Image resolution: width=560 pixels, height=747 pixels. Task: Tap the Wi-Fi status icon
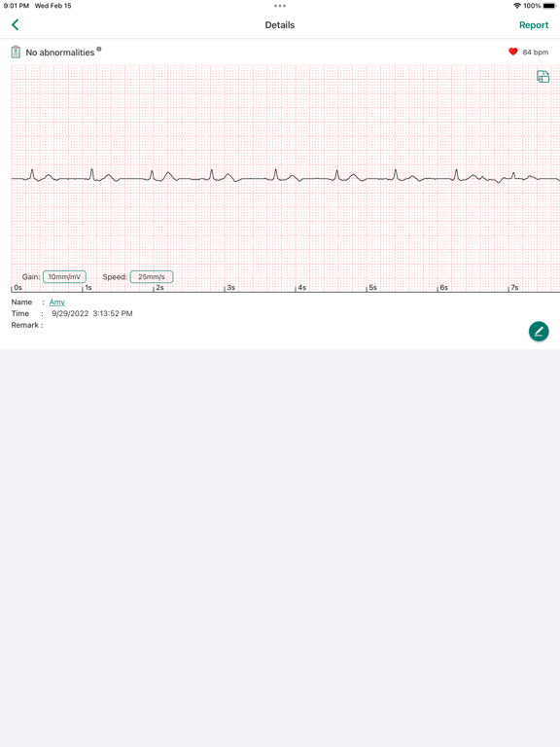pos(516,6)
